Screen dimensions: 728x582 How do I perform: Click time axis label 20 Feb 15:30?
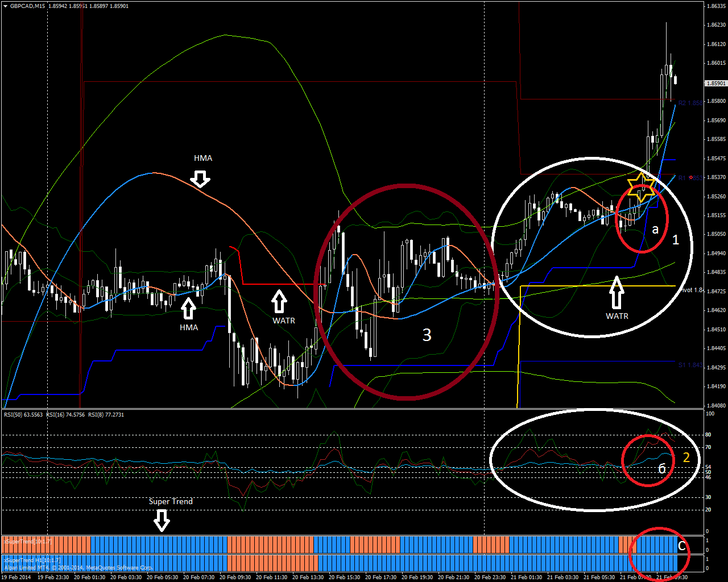pos(346,577)
